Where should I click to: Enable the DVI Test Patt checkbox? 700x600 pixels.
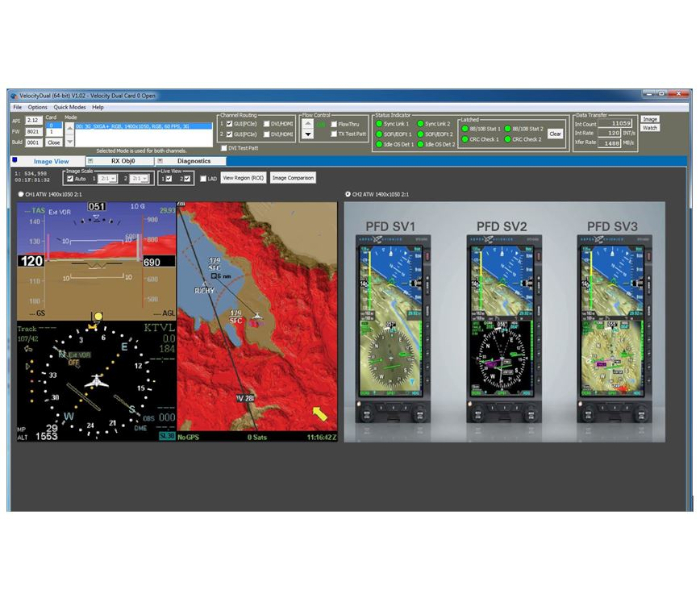pyautogui.click(x=224, y=148)
